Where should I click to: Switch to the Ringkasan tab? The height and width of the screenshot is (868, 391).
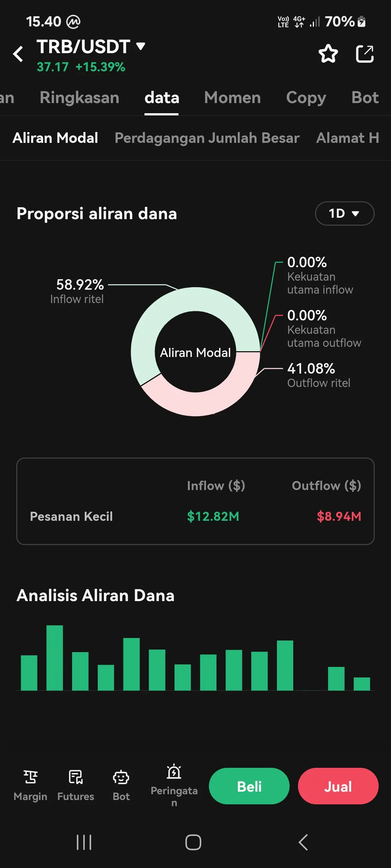(x=80, y=98)
